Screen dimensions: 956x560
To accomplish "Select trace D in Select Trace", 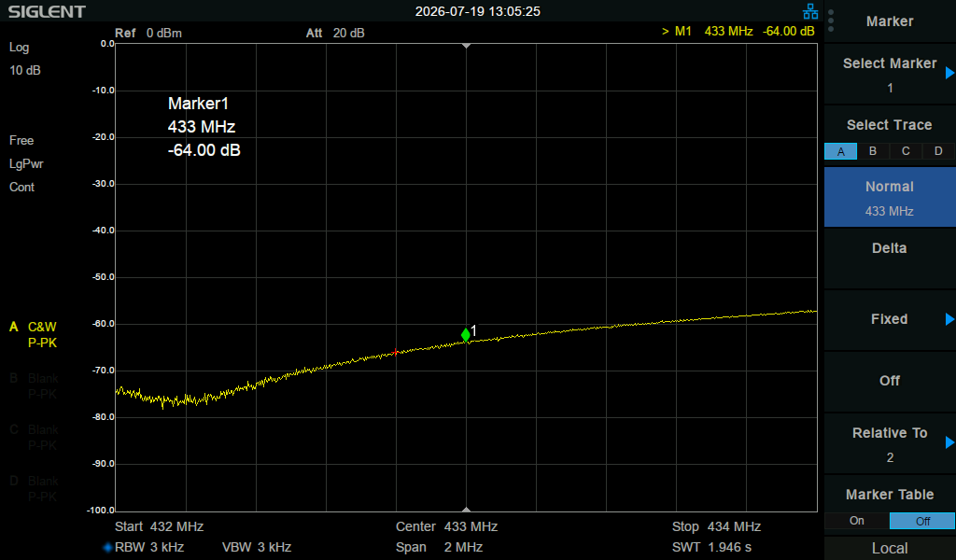I will click(x=938, y=151).
